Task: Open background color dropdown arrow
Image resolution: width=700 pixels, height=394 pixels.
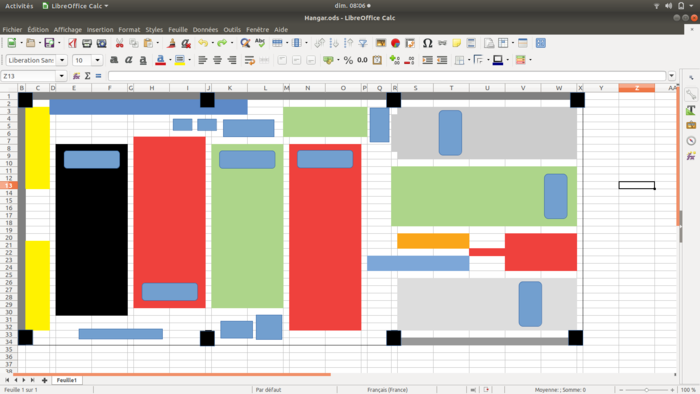Action: 189,60
